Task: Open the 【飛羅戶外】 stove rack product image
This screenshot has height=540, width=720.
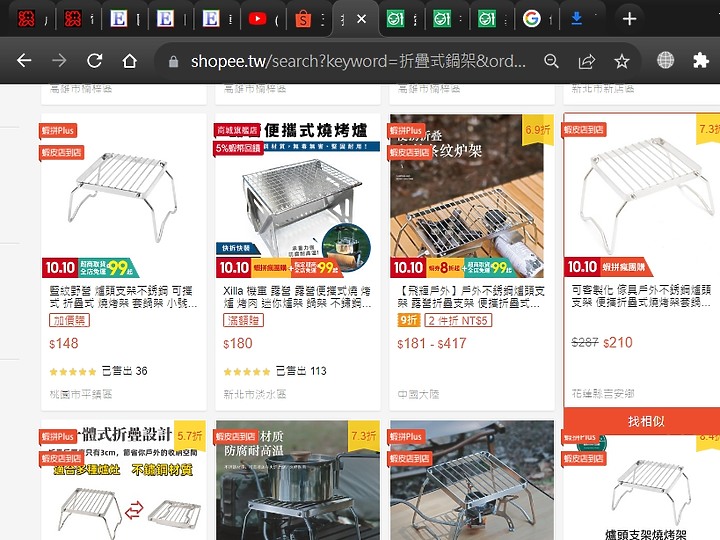Action: 472,196
